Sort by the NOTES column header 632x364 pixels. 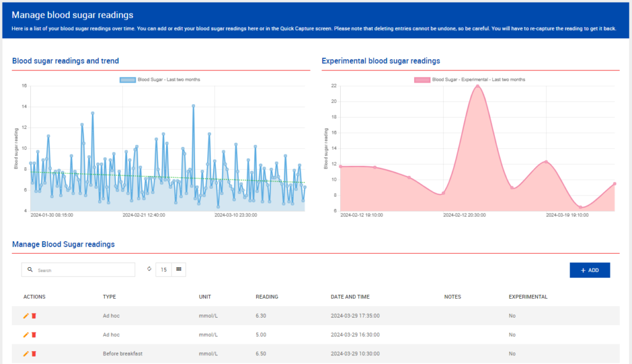452,297
